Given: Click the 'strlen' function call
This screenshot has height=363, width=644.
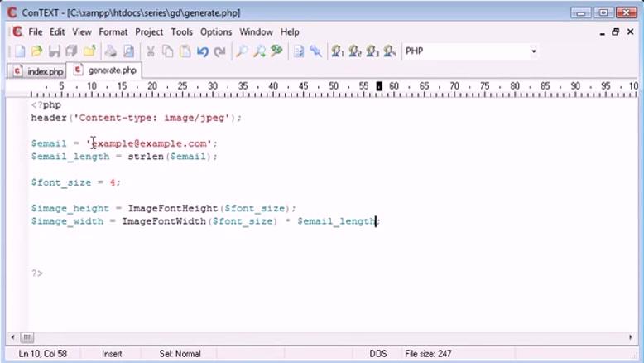Looking at the screenshot, I should [146, 157].
